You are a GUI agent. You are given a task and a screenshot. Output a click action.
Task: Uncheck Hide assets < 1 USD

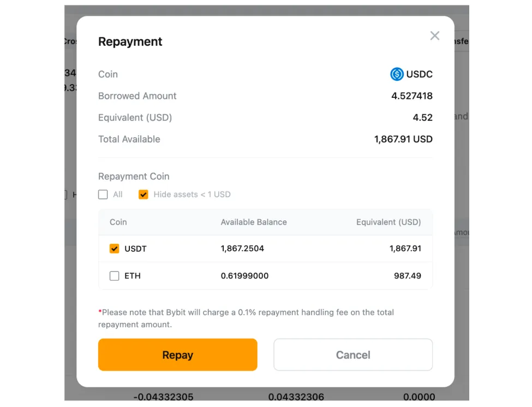point(143,194)
